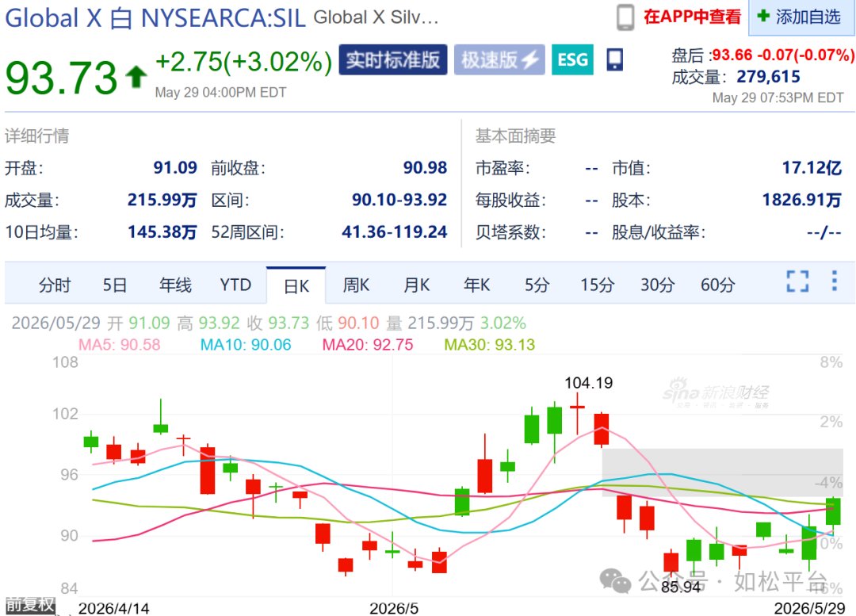
Task: Click the 市值 value 17.12亿
Action: [812, 167]
